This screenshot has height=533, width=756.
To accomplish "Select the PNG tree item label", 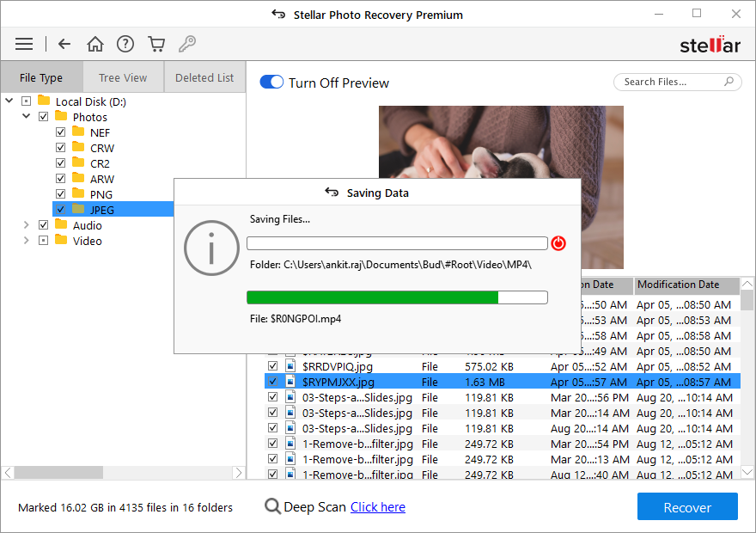I will 101,194.
